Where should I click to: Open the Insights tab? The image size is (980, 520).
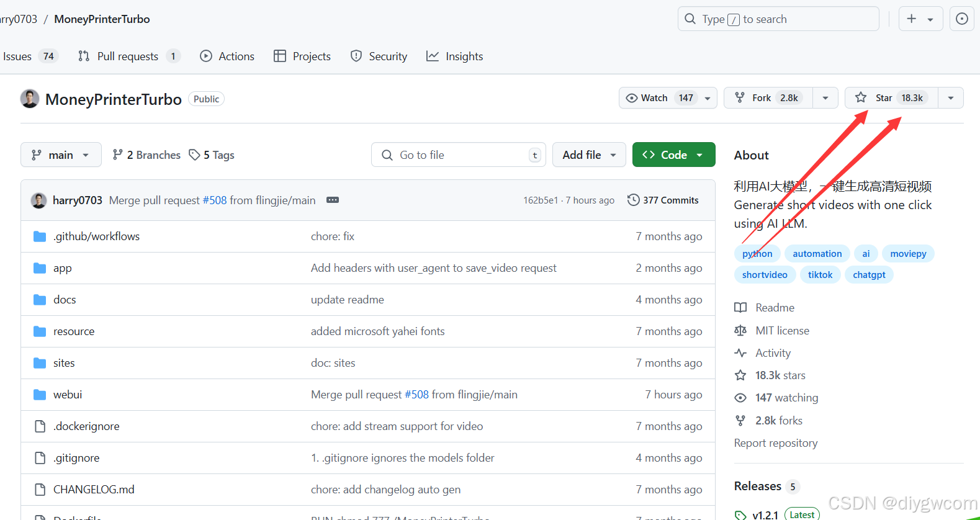tap(455, 56)
